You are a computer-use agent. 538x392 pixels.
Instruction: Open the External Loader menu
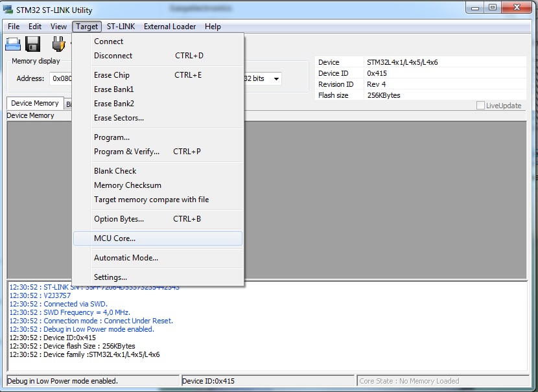tap(170, 27)
